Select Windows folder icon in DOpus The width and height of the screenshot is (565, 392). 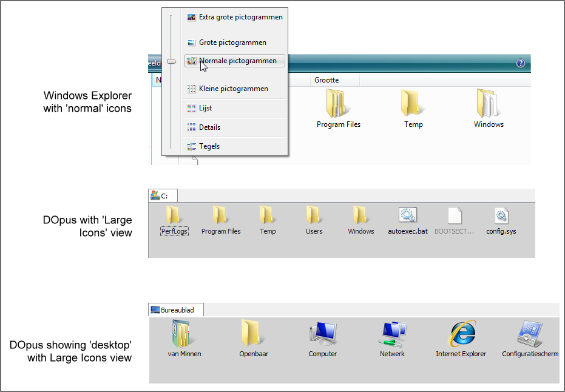pyautogui.click(x=360, y=215)
